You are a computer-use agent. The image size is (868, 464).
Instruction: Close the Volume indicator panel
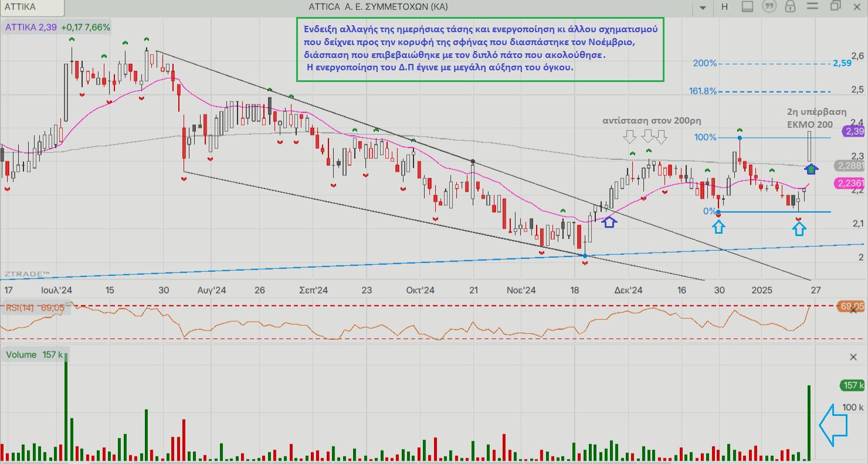(853, 357)
